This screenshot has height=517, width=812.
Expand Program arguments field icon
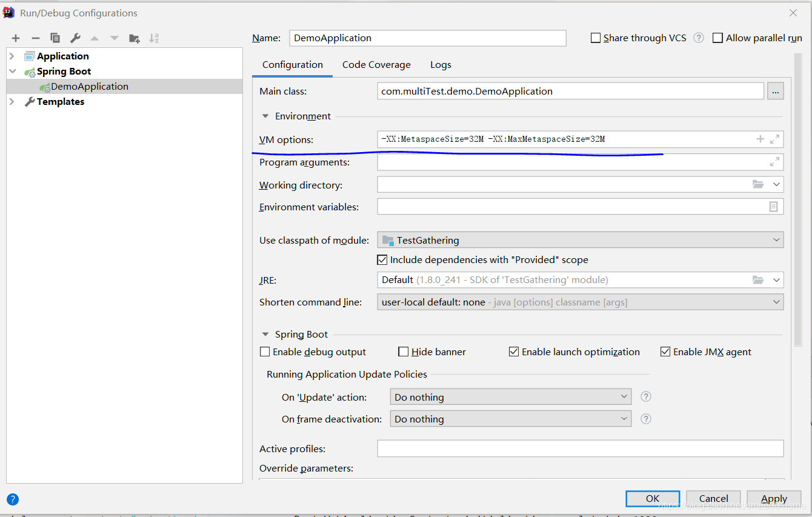(774, 162)
